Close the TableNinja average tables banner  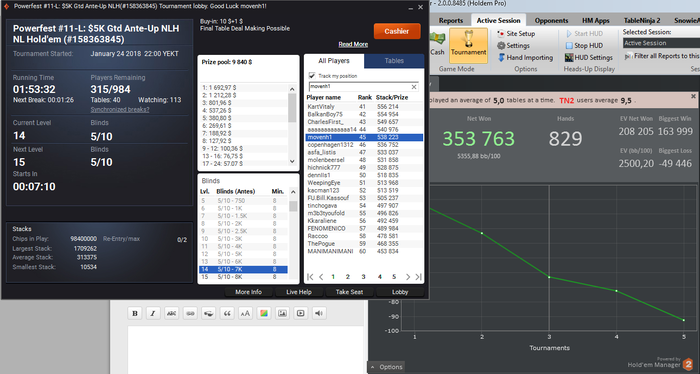click(x=693, y=96)
